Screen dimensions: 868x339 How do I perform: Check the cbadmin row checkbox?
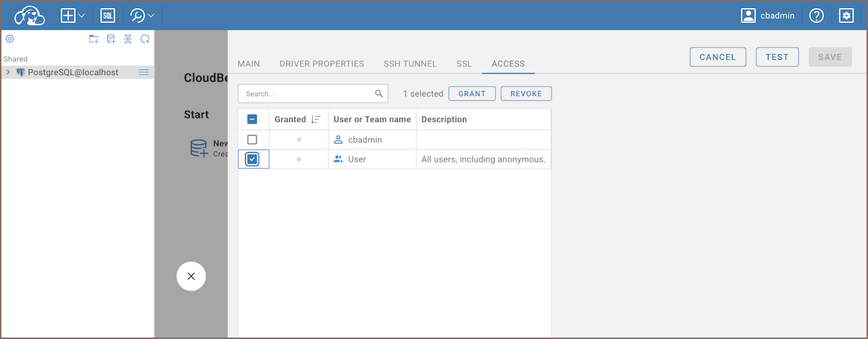click(x=252, y=139)
